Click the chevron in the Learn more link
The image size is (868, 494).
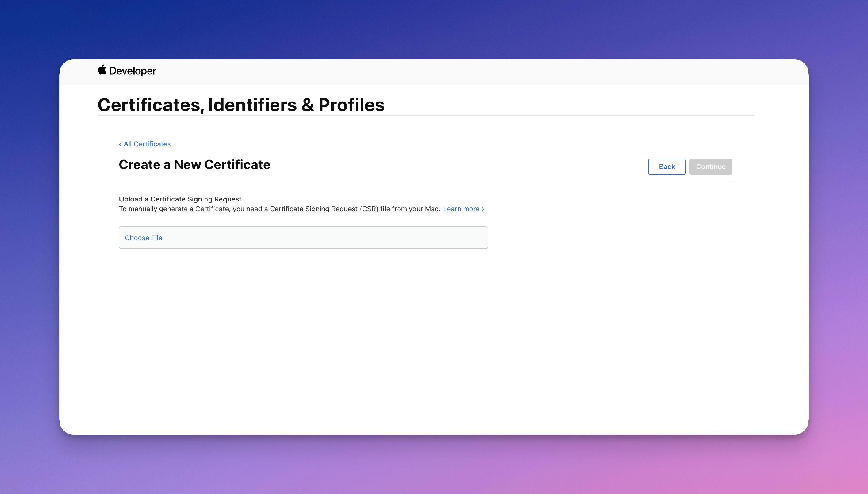click(483, 209)
